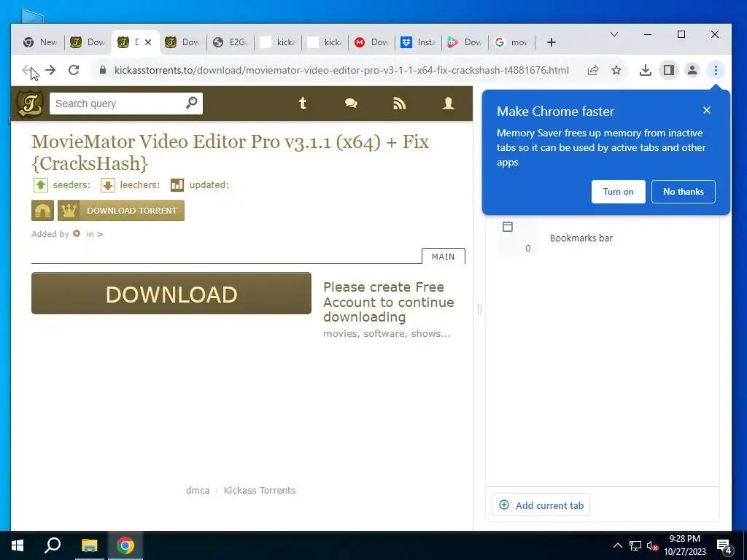The height and width of the screenshot is (560, 747).
Task: Open the Chrome profile avatar
Action: [x=692, y=71]
